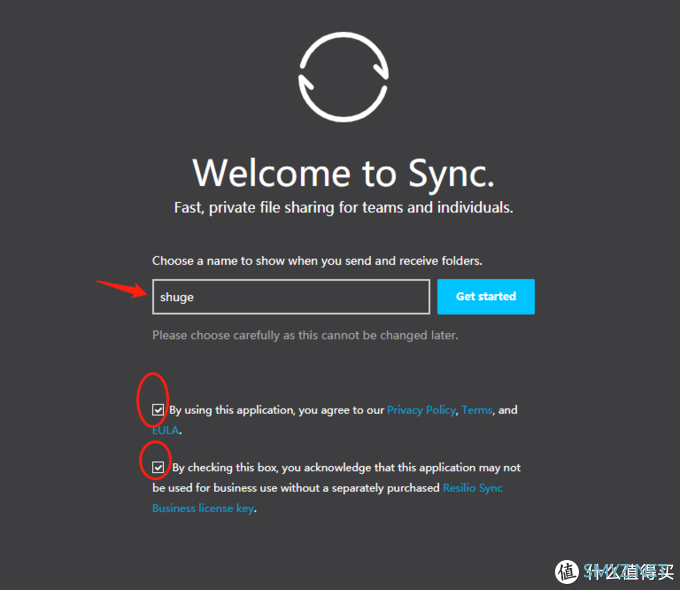This screenshot has width=680, height=590.
Task: Click the Resilio Sync circular arrows logo
Action: [343, 77]
